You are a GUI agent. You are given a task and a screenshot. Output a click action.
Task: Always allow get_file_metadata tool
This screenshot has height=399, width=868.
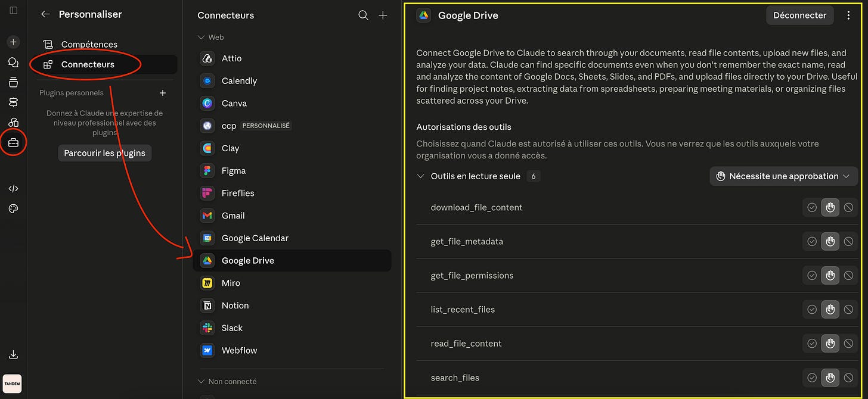pyautogui.click(x=811, y=241)
